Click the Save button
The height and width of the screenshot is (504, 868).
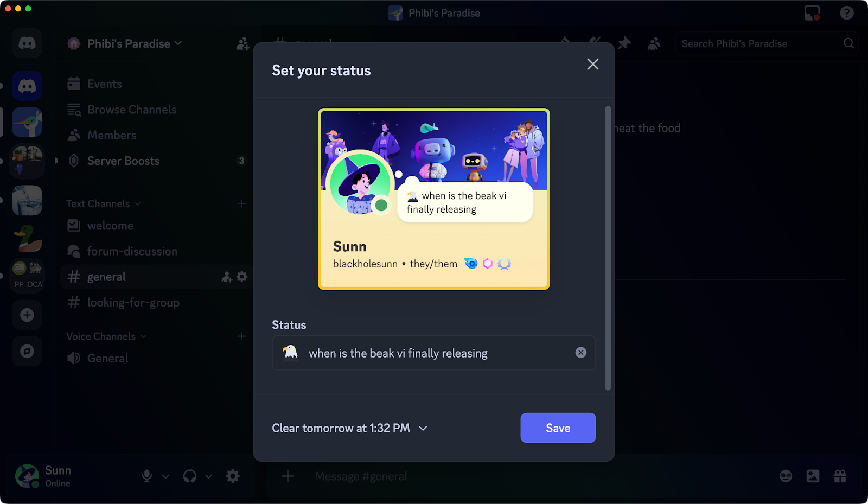(558, 428)
